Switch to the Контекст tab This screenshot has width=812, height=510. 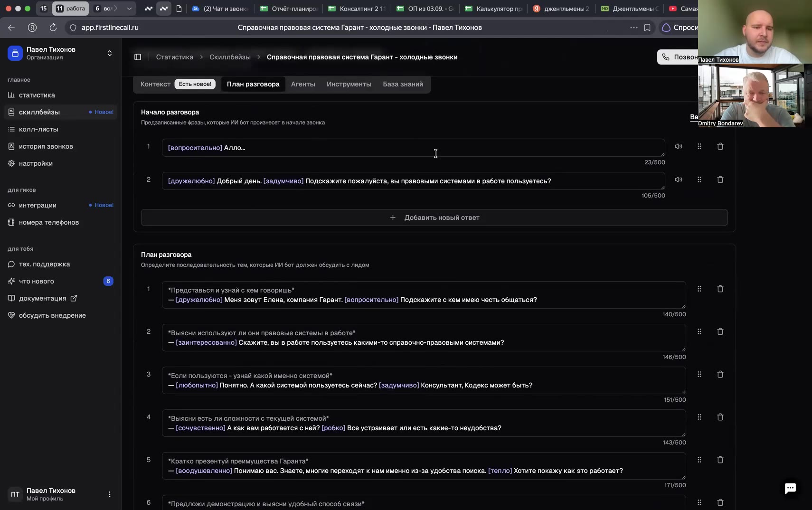[x=155, y=84]
